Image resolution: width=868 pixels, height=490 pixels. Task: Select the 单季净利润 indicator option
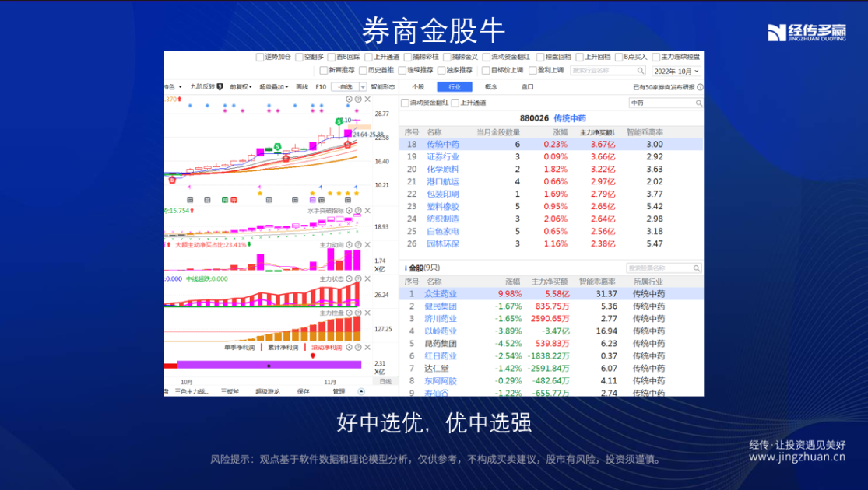point(239,348)
